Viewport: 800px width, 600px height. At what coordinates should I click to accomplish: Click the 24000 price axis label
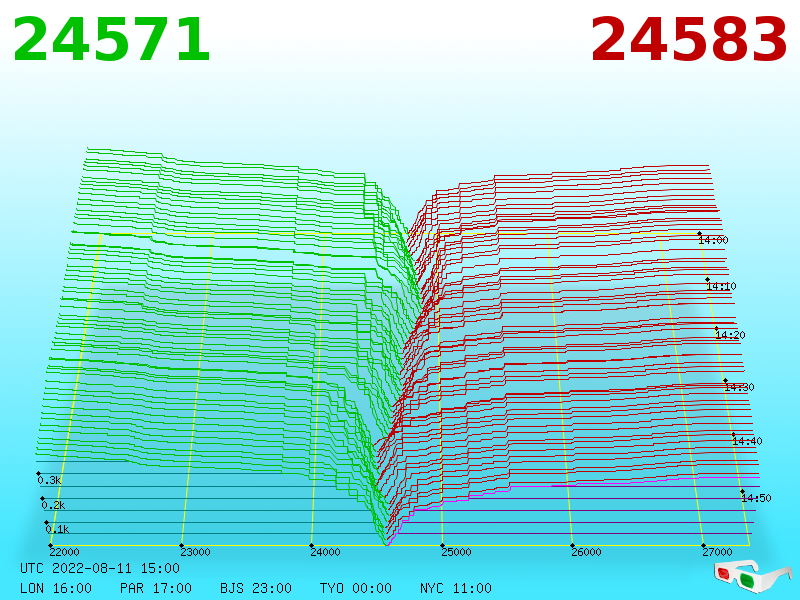coord(326,552)
